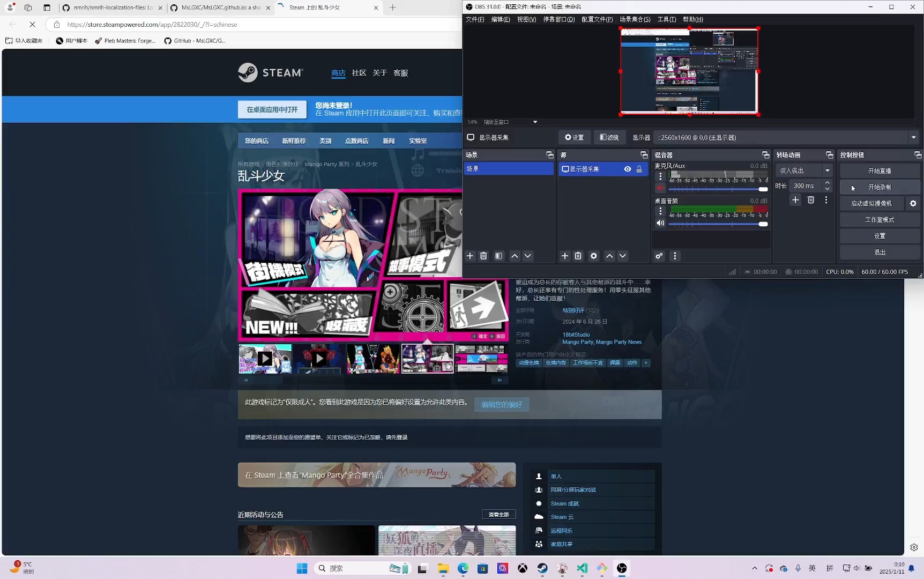Toggle lock on 显示器采集 source
Viewport: 924px width, 579px height.
pyautogui.click(x=639, y=169)
